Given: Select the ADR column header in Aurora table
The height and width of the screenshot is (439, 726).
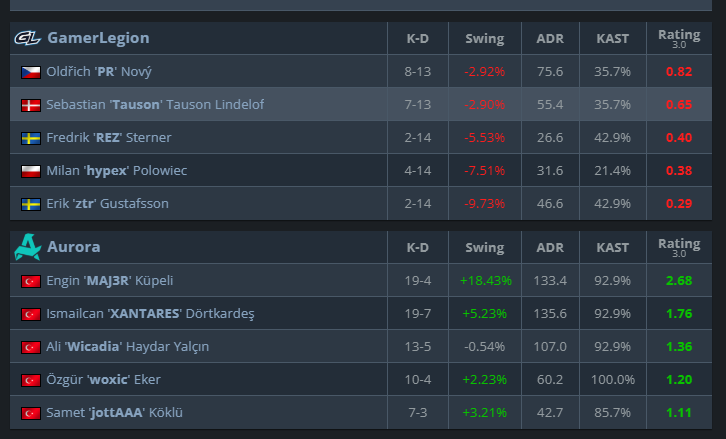Looking at the screenshot, I should coord(550,248).
